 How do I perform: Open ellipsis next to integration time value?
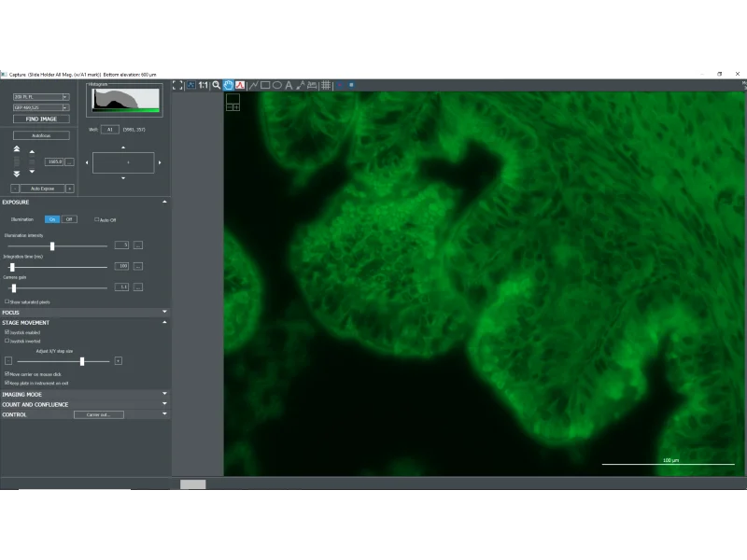tap(138, 266)
